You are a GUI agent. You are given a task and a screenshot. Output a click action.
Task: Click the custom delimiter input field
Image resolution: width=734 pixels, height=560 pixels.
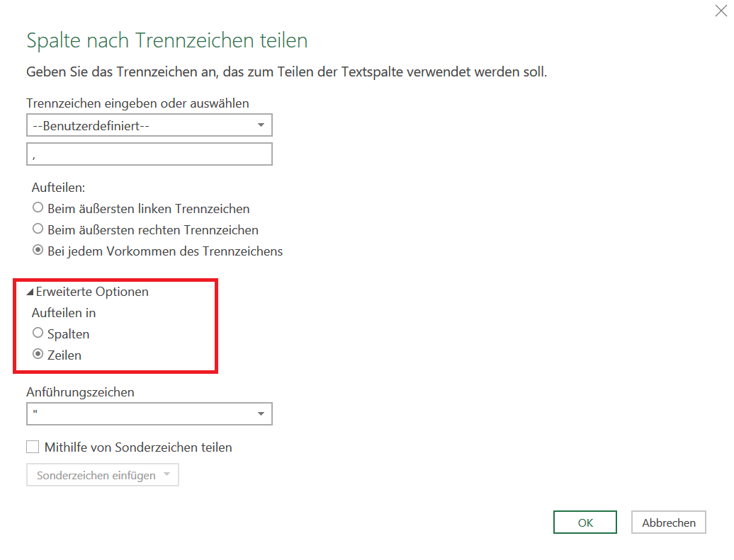pos(149,154)
